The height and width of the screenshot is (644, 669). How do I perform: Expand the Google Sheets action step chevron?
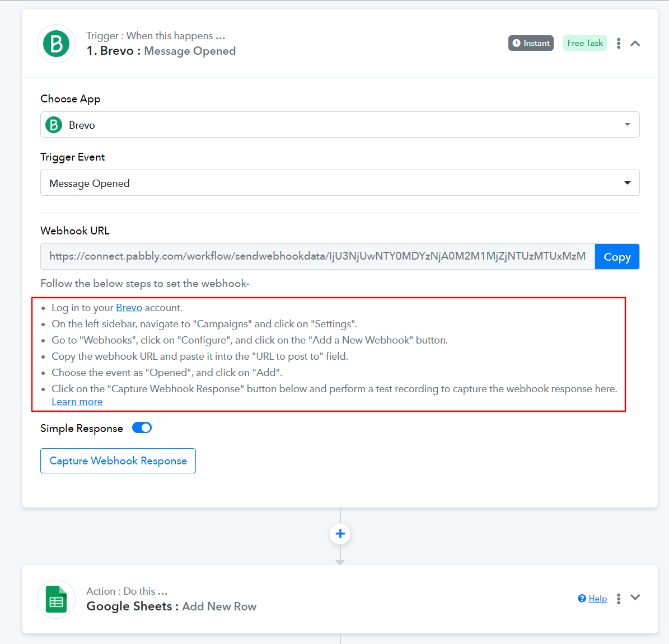click(x=635, y=598)
